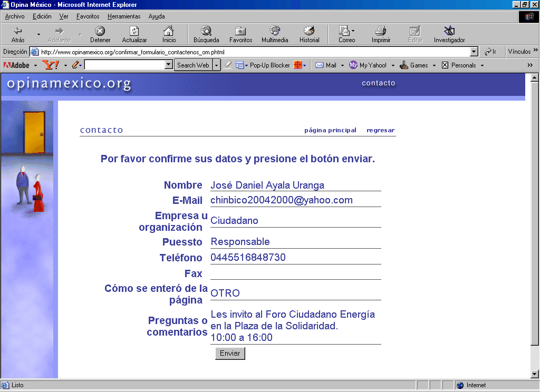540x392 pixels.
Task: Go to home page via Inicio
Action: tap(169, 31)
